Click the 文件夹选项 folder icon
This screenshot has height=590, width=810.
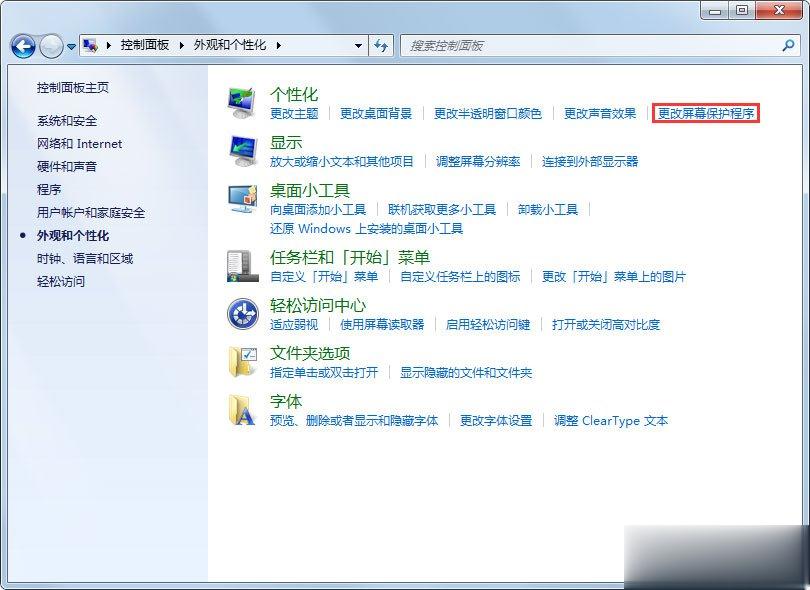(242, 361)
